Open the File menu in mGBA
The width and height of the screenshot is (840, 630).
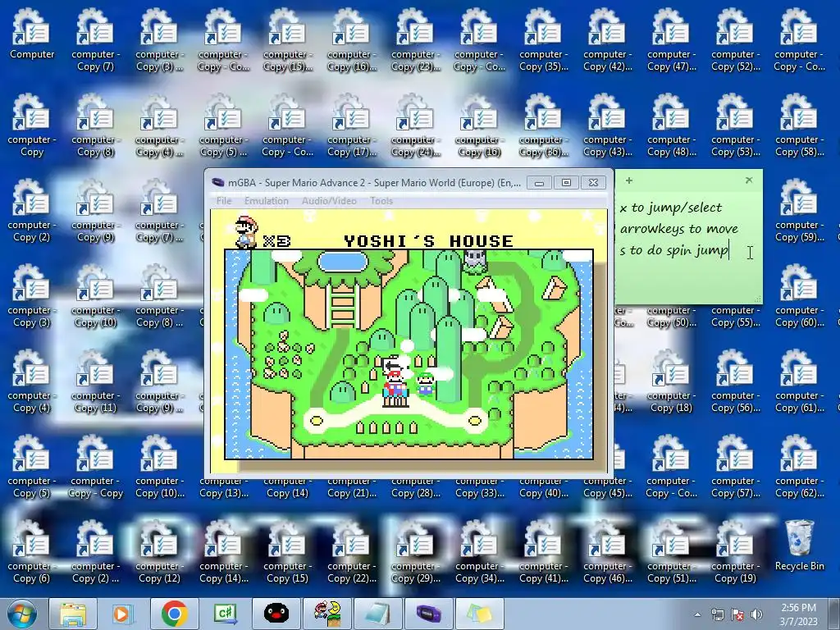[224, 201]
